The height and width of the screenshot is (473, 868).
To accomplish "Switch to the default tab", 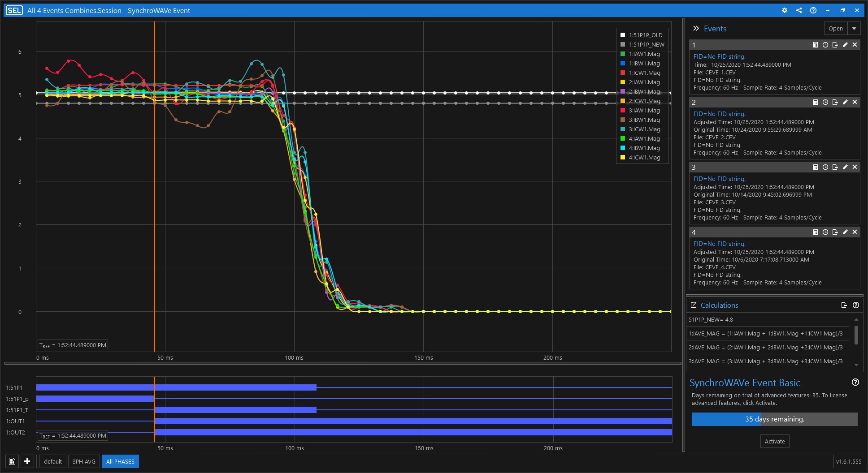I will coord(53,461).
